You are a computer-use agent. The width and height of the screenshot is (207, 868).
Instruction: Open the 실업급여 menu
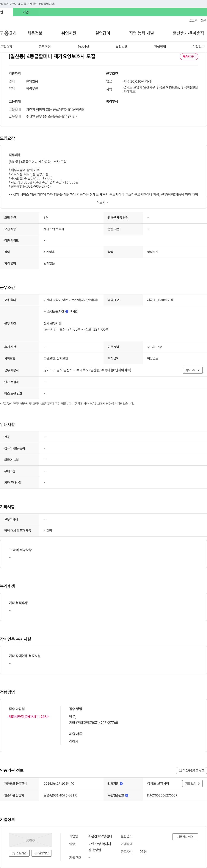tap(102, 33)
